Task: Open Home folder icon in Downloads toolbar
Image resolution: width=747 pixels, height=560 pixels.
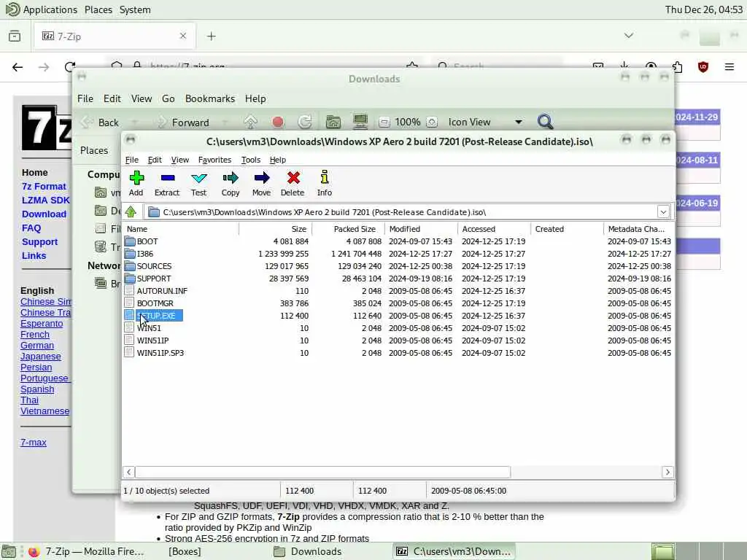Action: click(x=333, y=122)
